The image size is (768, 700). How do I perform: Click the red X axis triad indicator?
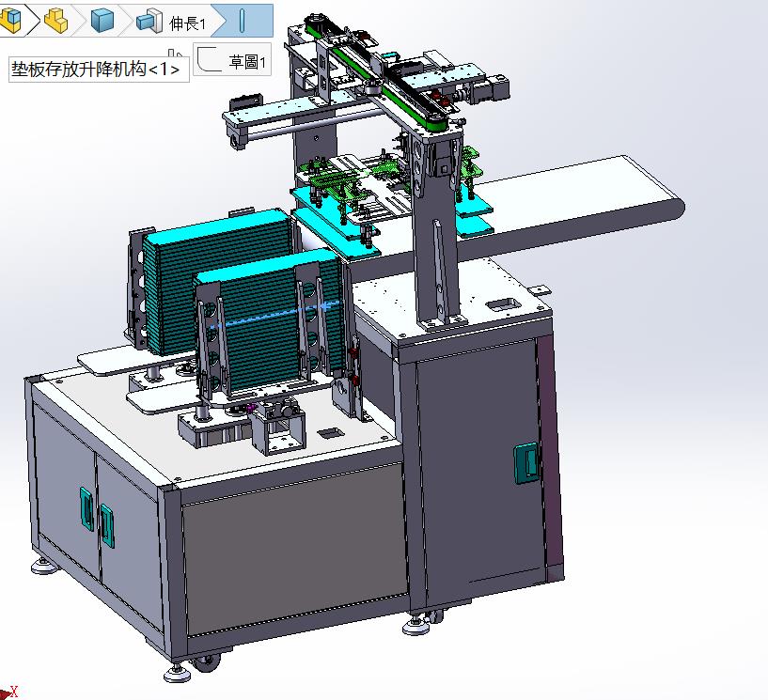(8, 692)
